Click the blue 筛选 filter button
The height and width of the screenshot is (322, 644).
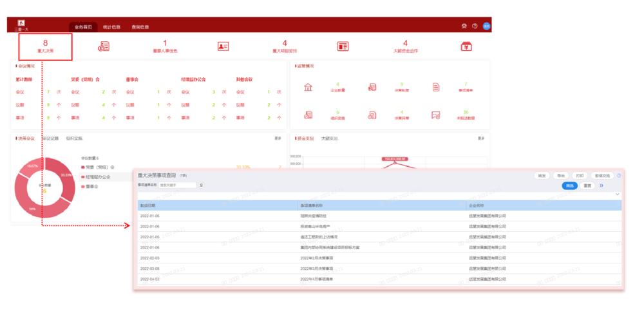[569, 185]
